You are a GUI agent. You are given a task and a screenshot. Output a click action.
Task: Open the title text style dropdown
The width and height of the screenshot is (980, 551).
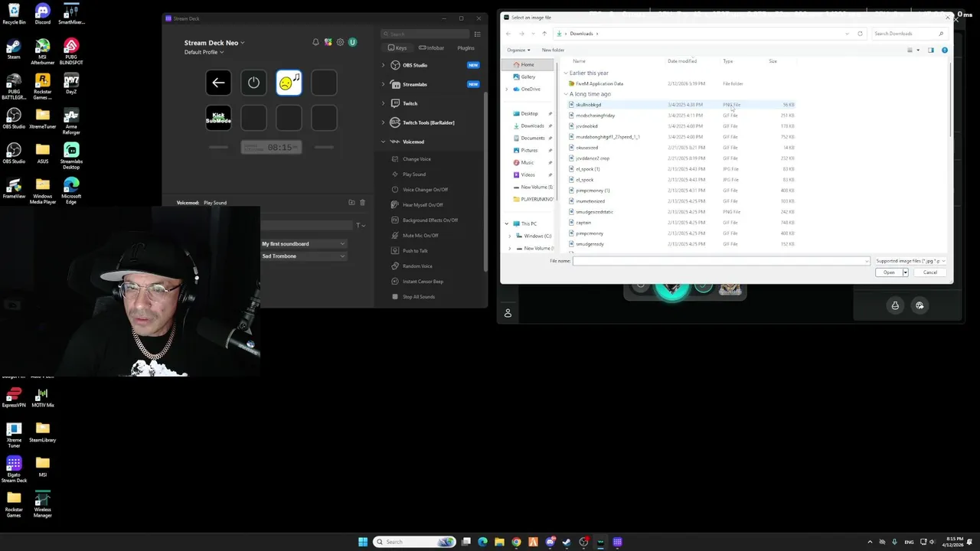click(x=361, y=225)
